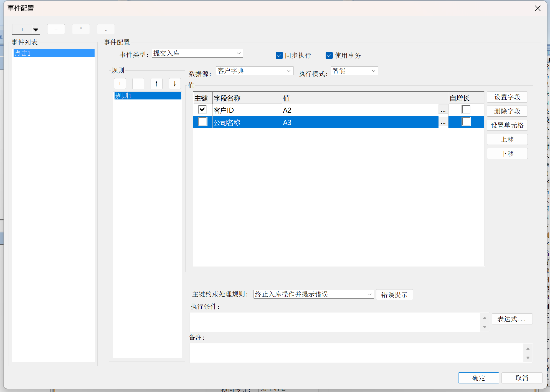
Task: Toggle 使用事务 checkbox
Action: pyautogui.click(x=329, y=56)
